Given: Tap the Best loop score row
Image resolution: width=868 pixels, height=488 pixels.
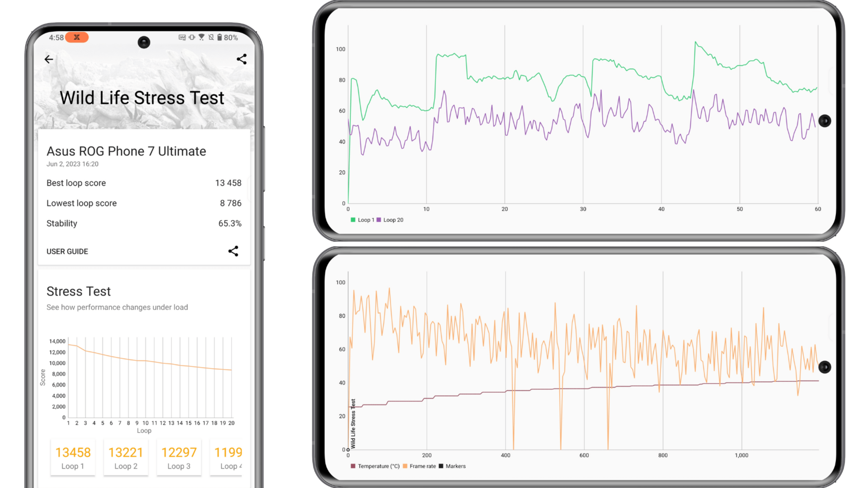Looking at the screenshot, I should pos(144,183).
